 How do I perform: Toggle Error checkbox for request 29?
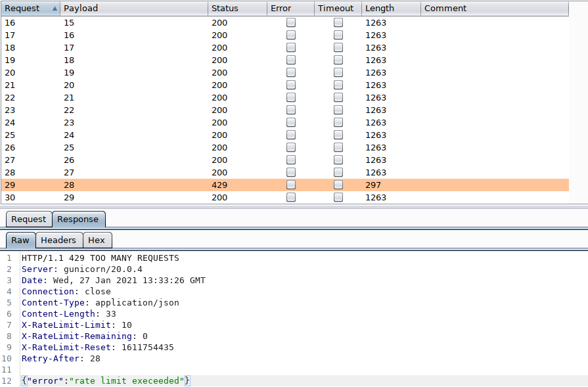[x=291, y=185]
